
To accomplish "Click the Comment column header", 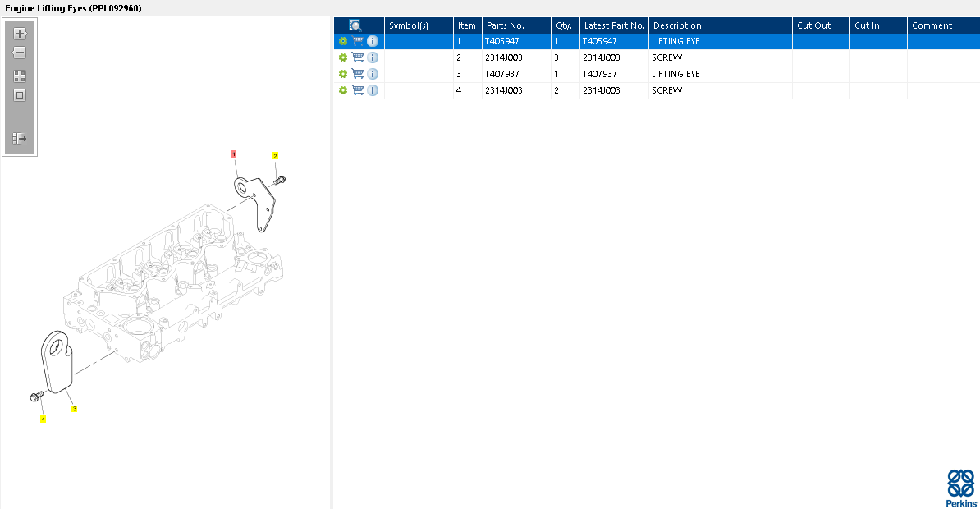I will pyautogui.click(x=944, y=25).
